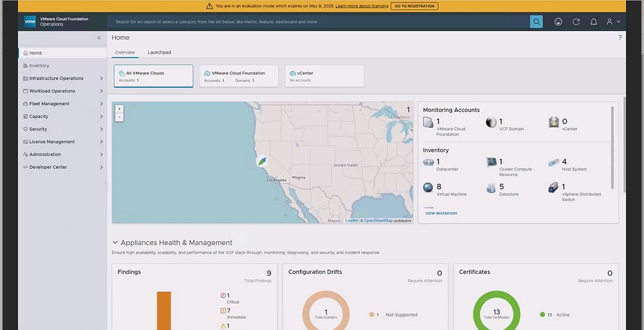Click the search magnifier button
The image size is (644, 330).
click(x=536, y=22)
